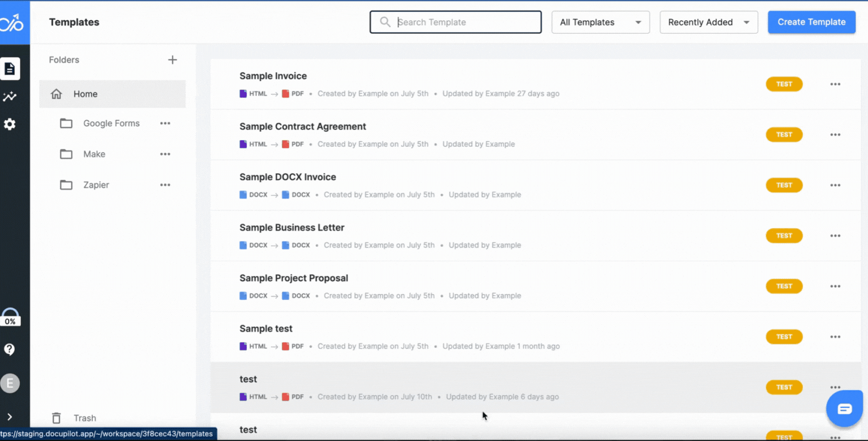
Task: Click the Create Template button
Action: pos(811,22)
